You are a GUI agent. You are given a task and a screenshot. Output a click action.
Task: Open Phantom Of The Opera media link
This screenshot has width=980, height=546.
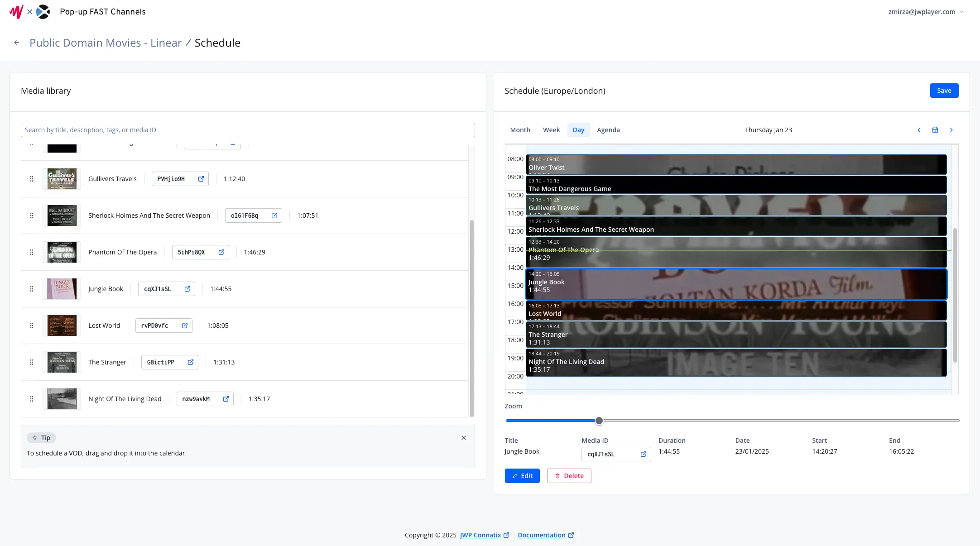pos(221,252)
